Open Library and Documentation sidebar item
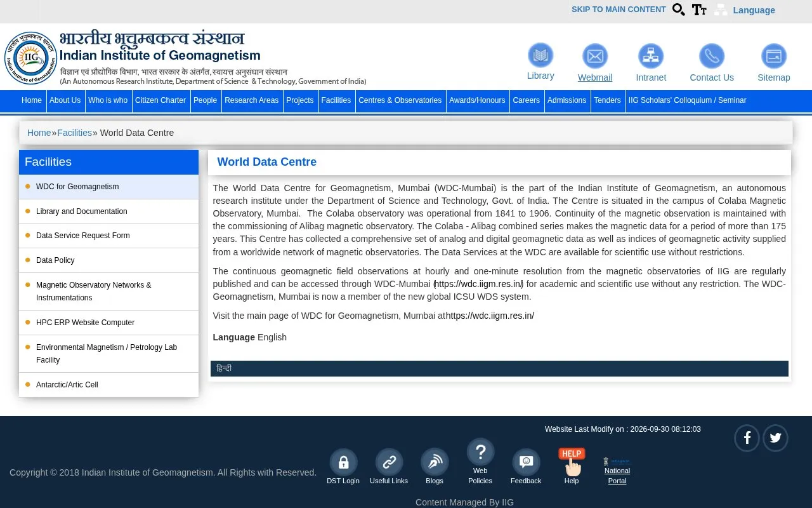 point(108,211)
